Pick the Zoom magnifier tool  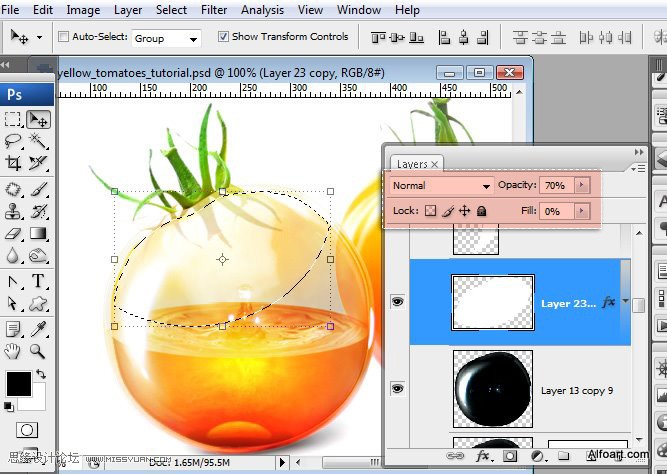[38, 351]
